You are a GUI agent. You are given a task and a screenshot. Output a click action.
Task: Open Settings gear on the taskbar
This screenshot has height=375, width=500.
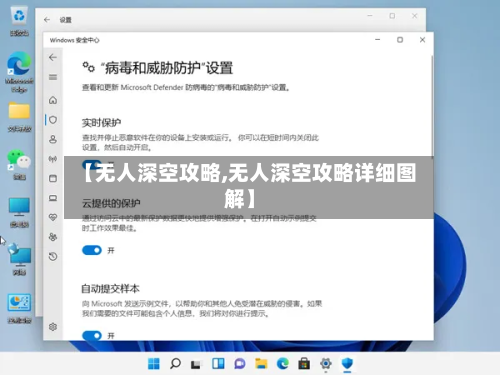326,364
